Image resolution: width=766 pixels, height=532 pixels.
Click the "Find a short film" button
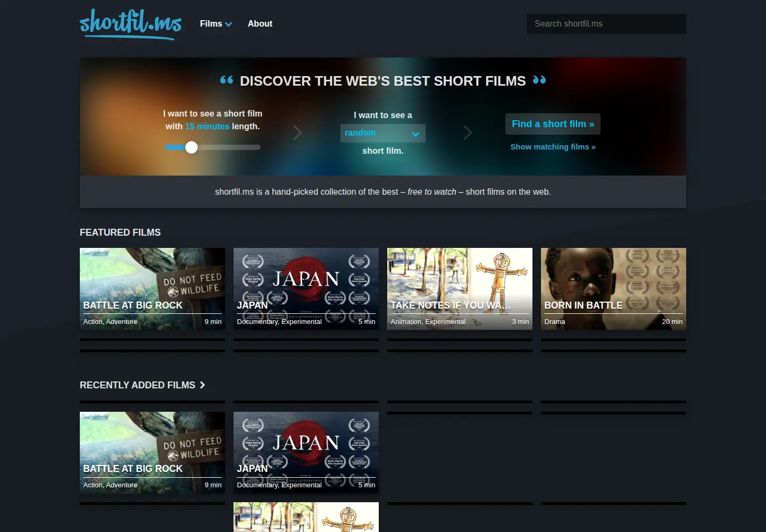[x=553, y=124]
